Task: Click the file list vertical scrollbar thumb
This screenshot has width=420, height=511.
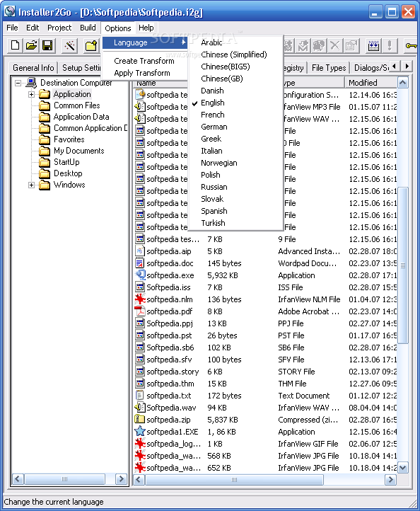Action: click(x=403, y=265)
